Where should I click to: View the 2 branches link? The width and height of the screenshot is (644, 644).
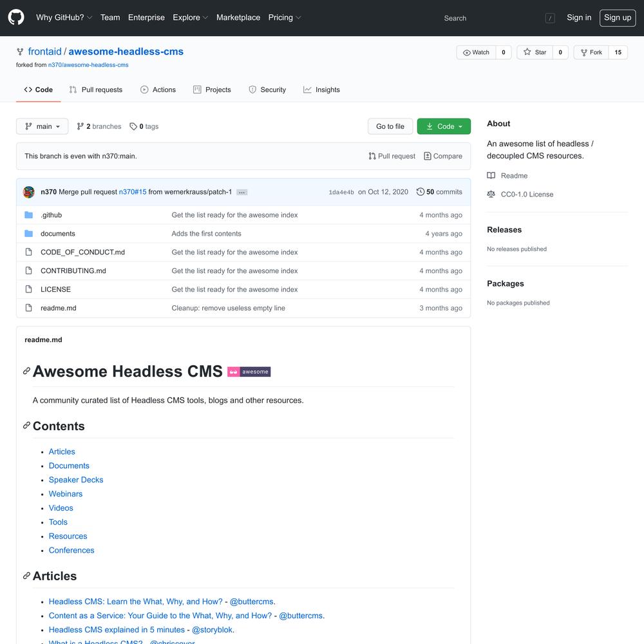click(99, 126)
